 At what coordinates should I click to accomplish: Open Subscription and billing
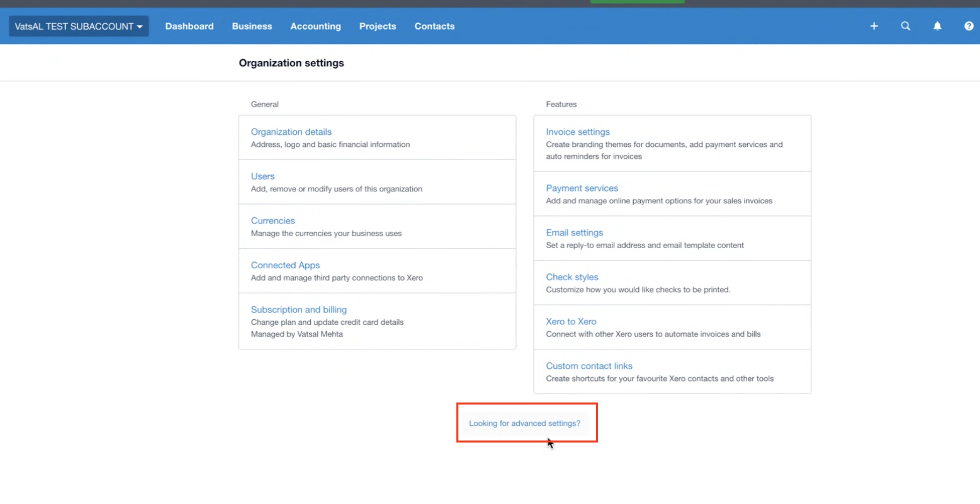click(298, 310)
